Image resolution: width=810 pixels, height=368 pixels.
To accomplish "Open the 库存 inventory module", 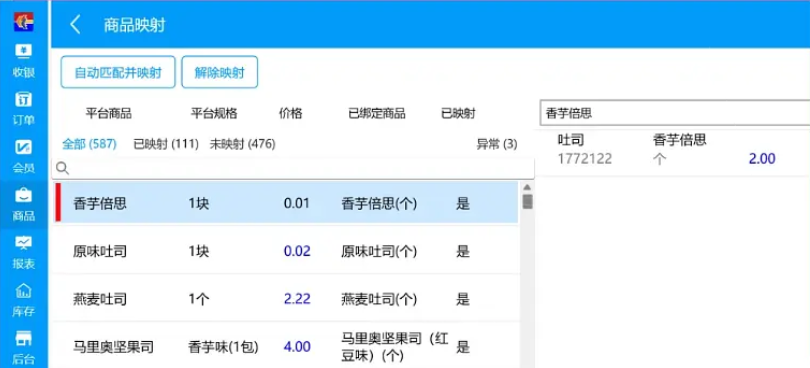I will [24, 300].
